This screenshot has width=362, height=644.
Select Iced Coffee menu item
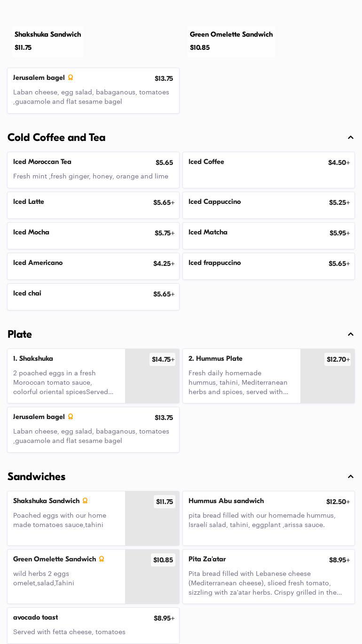point(268,170)
